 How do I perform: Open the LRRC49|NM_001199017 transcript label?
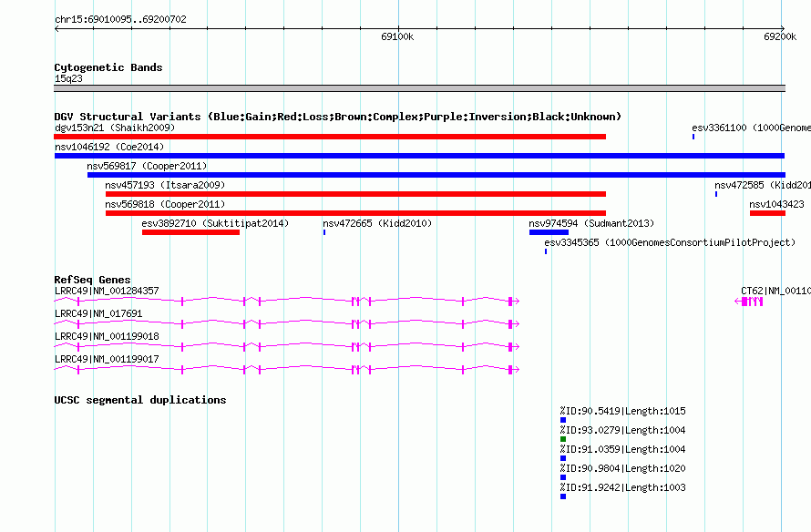point(107,359)
